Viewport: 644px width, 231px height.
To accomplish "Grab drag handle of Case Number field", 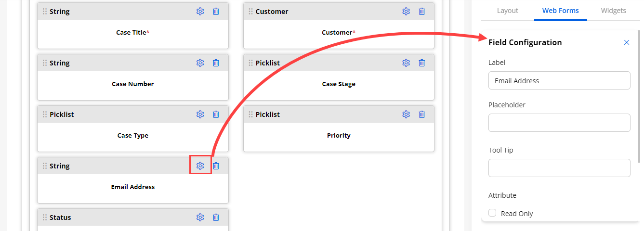I will [x=45, y=63].
